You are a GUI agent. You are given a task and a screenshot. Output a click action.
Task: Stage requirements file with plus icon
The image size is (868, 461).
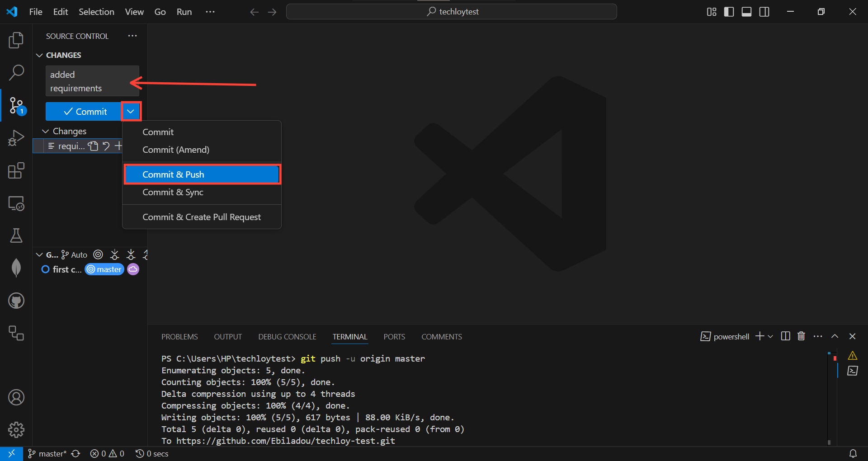(x=118, y=146)
